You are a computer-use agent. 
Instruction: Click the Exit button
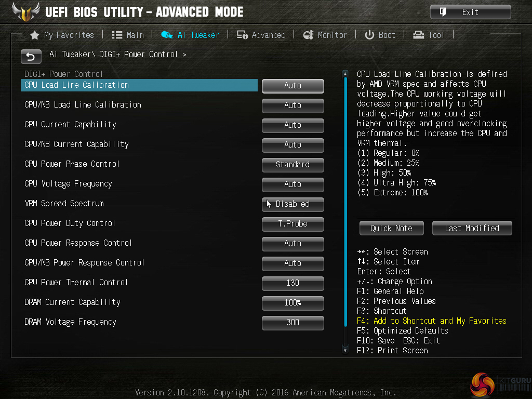click(x=471, y=12)
